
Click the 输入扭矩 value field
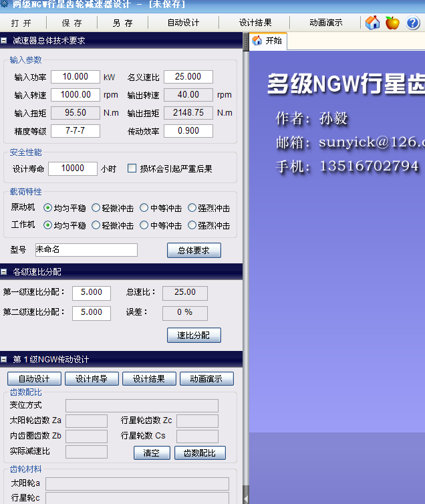coord(76,113)
